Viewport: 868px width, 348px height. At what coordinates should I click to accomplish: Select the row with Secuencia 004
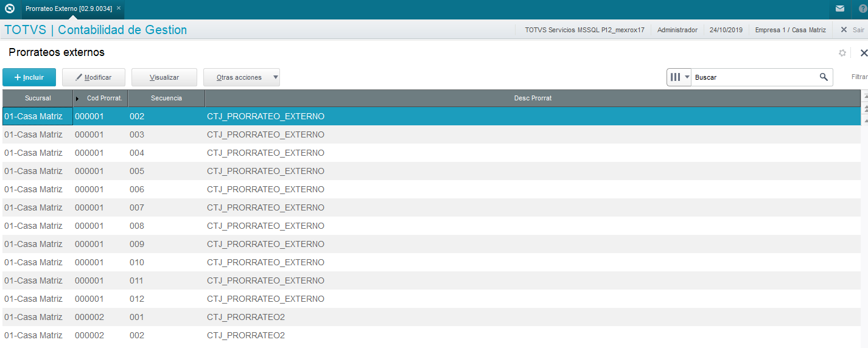click(x=431, y=153)
